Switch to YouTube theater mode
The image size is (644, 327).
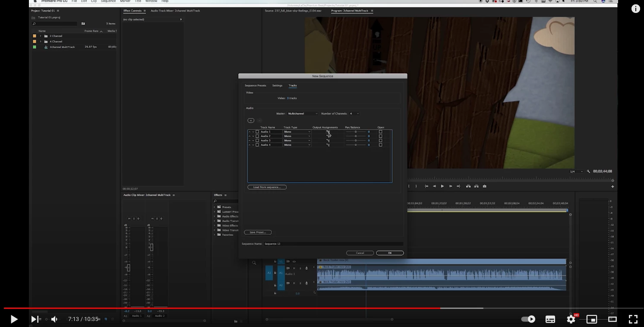pyautogui.click(x=612, y=319)
